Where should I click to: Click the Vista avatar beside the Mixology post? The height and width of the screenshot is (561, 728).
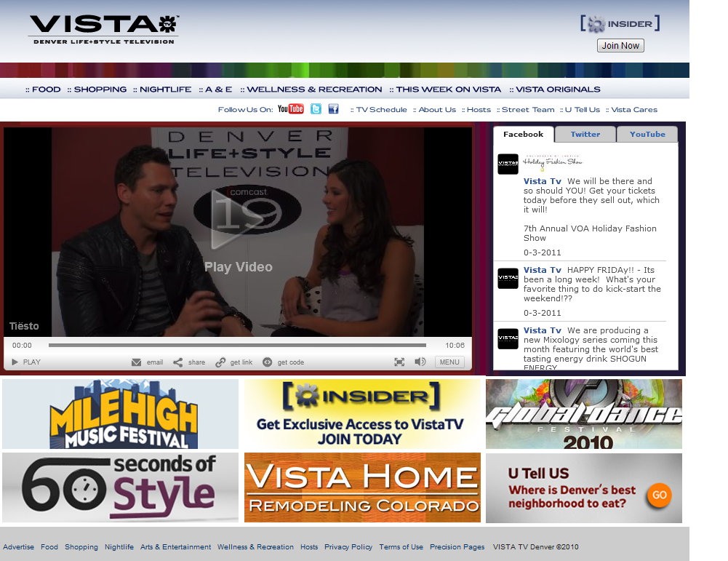[x=508, y=338]
